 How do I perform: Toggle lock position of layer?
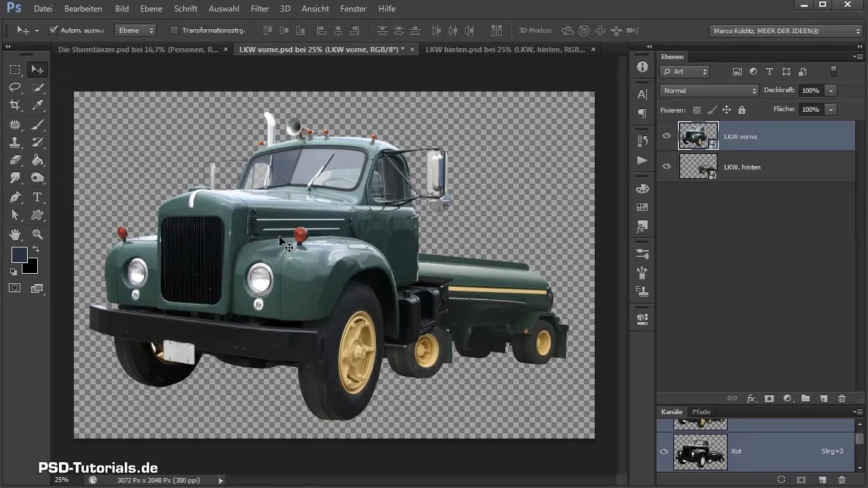726,110
